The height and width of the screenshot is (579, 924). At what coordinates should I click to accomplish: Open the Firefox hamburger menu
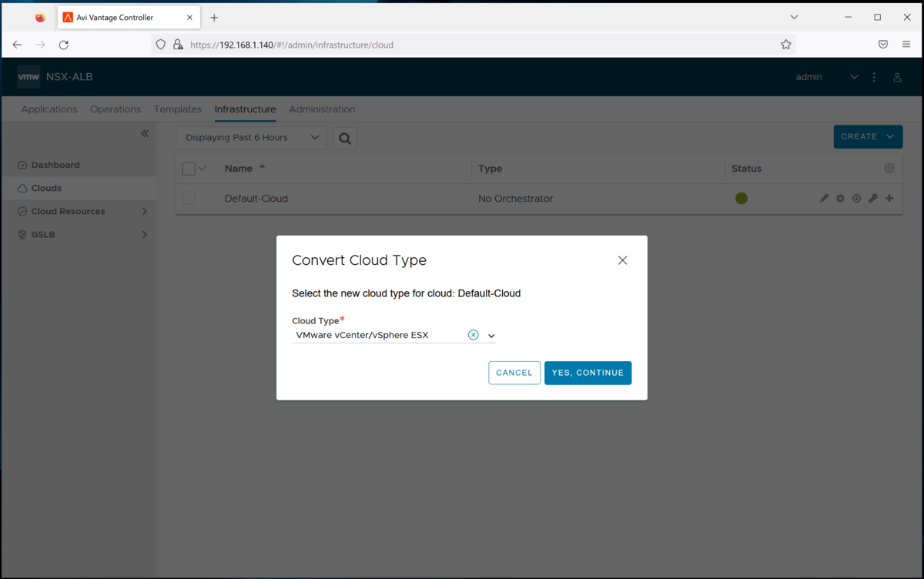(906, 45)
